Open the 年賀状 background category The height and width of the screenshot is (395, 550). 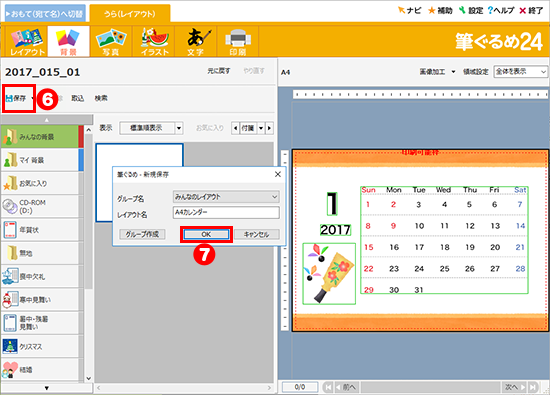tap(40, 230)
